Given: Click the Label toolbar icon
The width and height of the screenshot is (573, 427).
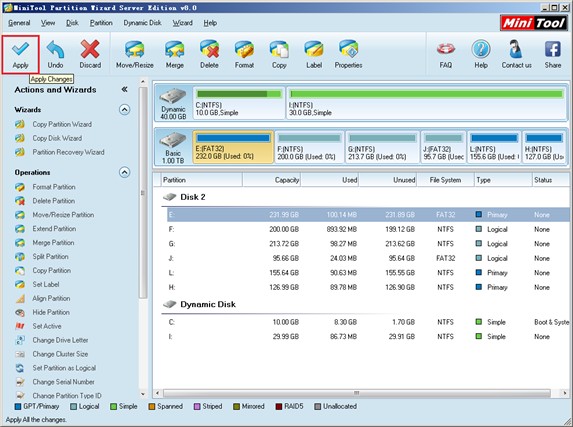Looking at the screenshot, I should [x=314, y=54].
